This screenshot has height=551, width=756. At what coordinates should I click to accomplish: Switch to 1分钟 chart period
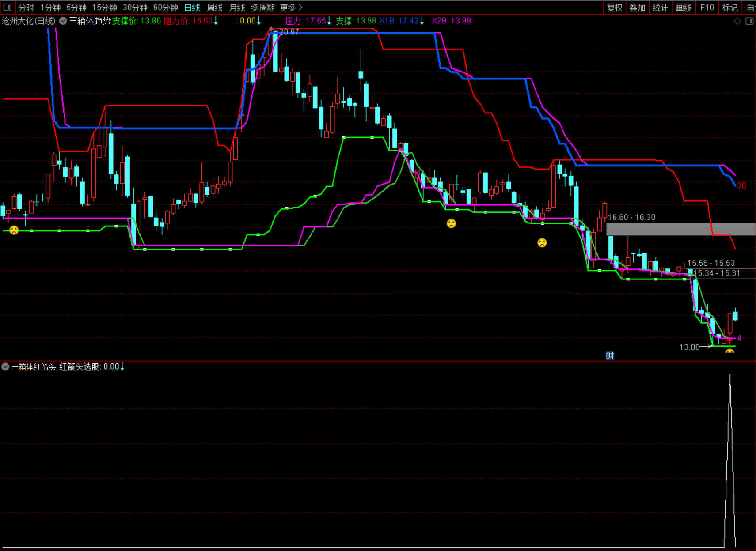click(x=50, y=8)
